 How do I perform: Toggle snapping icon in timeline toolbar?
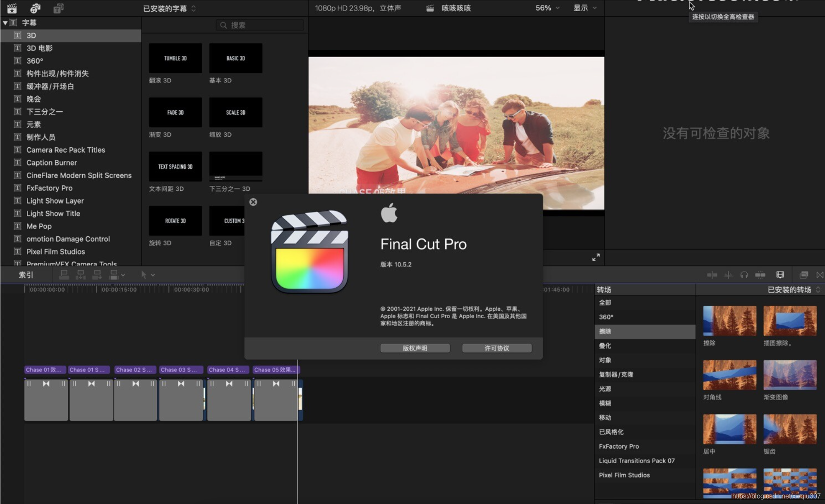[x=760, y=275]
